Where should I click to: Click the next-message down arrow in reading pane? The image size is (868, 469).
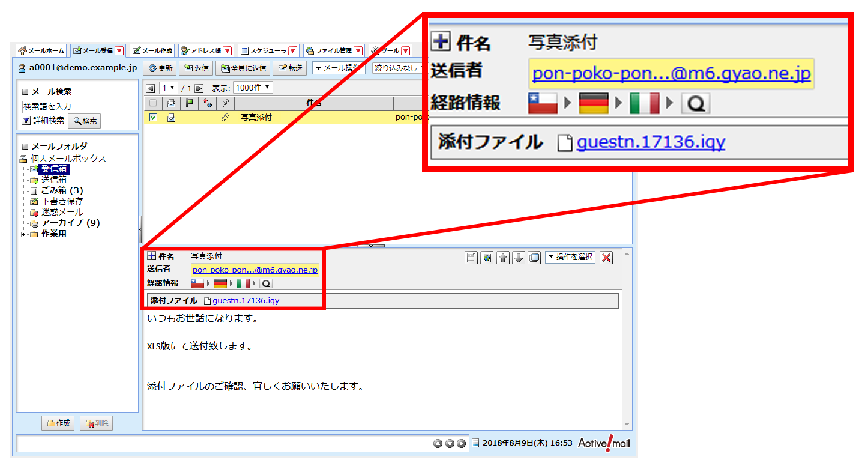pyautogui.click(x=518, y=258)
